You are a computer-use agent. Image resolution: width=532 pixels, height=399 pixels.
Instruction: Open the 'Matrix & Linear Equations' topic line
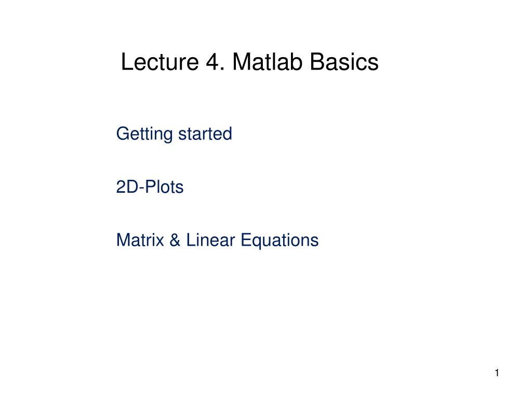(x=217, y=241)
